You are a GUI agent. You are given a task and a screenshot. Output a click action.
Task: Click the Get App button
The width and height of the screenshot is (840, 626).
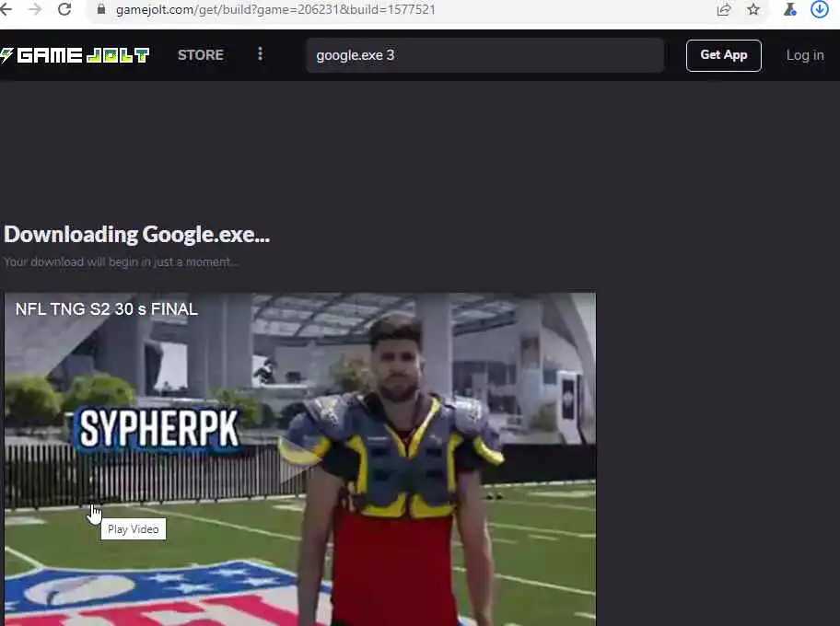coord(723,55)
